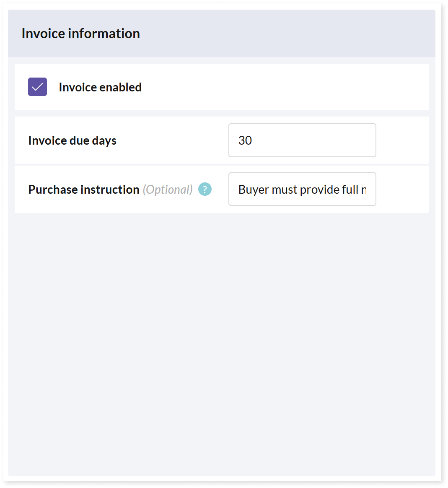
Task: Click the white checkmark inside purple box
Action: tap(37, 87)
